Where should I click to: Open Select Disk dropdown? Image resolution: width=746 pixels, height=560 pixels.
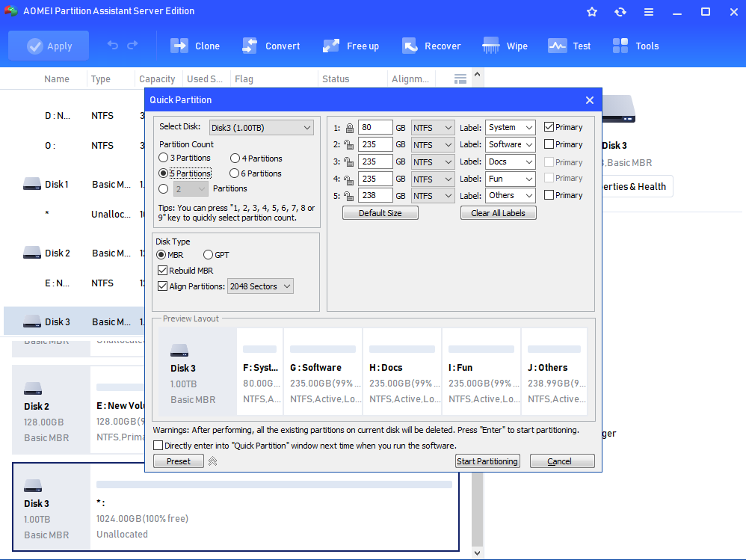click(x=261, y=128)
